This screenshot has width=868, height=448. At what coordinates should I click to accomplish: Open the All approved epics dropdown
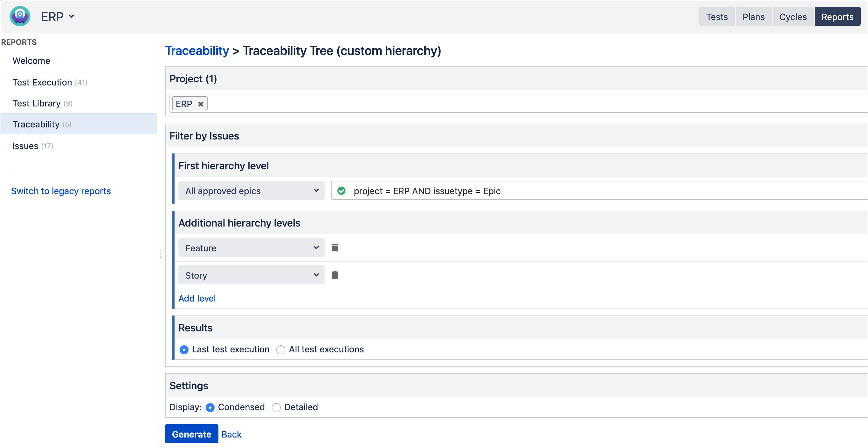point(251,190)
